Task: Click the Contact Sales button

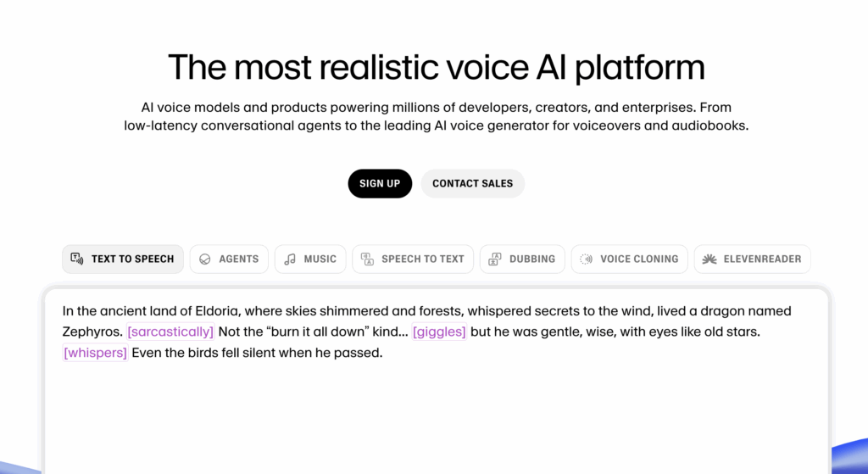Action: pos(472,183)
